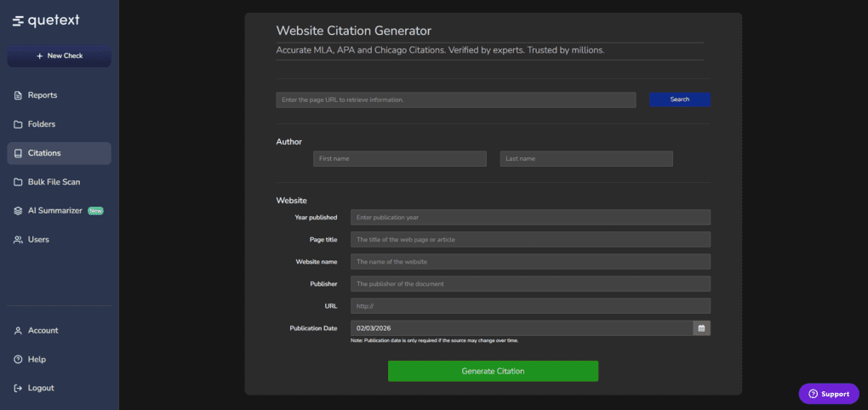Click the Logout arrow icon
The height and width of the screenshot is (410, 868).
pos(18,388)
